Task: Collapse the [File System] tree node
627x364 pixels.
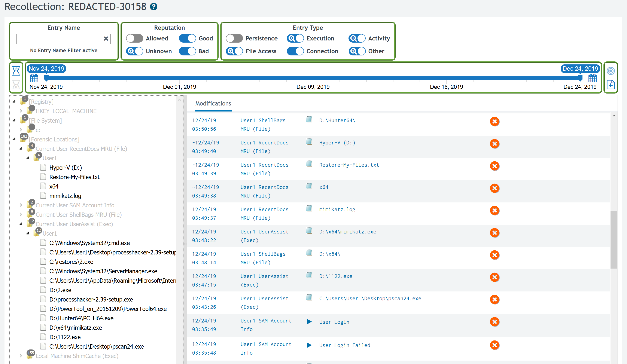Action: (14, 120)
